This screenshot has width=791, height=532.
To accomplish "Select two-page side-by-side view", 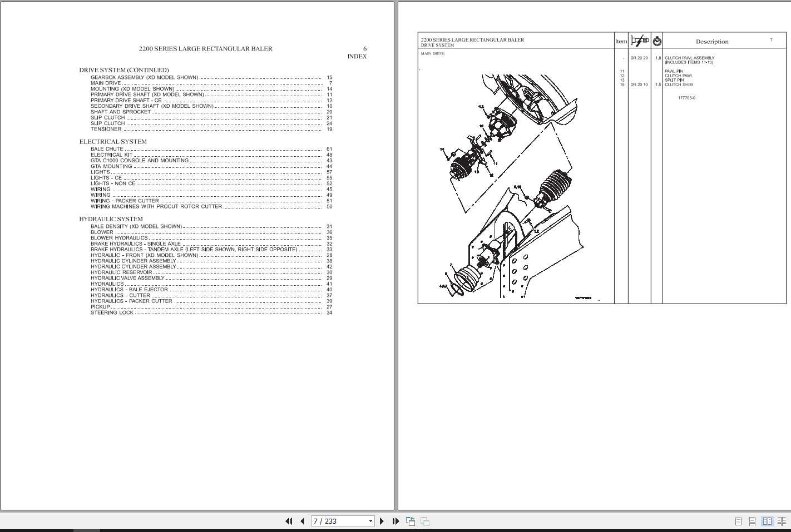I will 767,521.
